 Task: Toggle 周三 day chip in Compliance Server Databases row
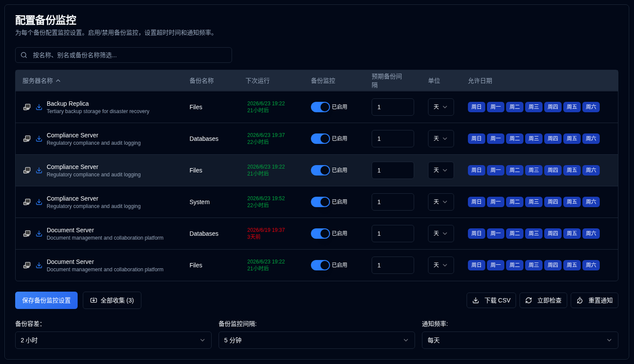click(x=534, y=139)
